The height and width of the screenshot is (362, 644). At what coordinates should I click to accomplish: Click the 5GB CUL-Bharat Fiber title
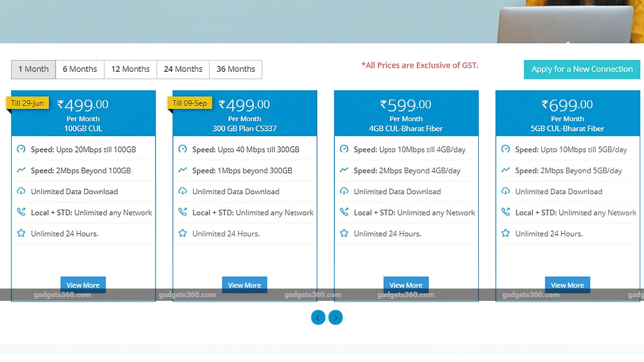point(568,129)
